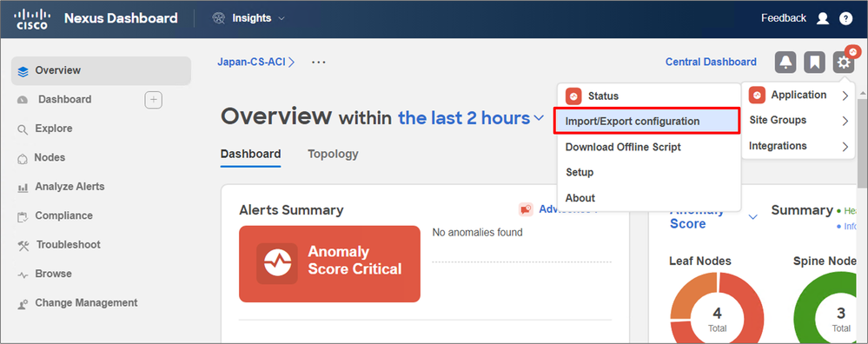Choose Import/Export configuration
The width and height of the screenshot is (868, 344).
646,121
